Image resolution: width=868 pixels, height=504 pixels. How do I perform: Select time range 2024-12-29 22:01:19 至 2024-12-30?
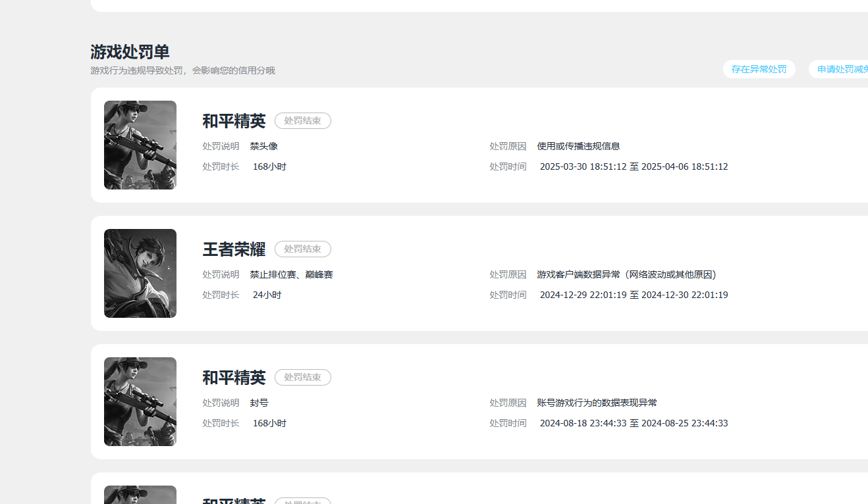click(634, 295)
